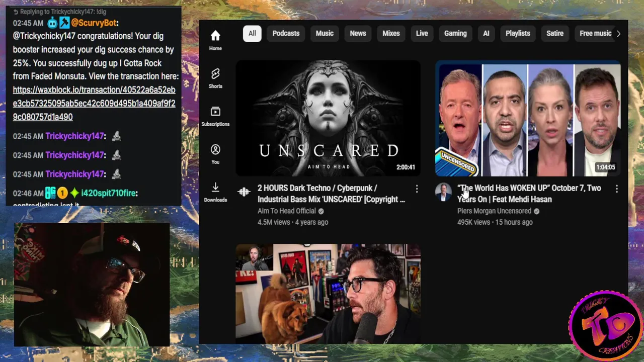Click the Piers Morgan Uncensored channel avatar
644x362 pixels.
tap(443, 192)
